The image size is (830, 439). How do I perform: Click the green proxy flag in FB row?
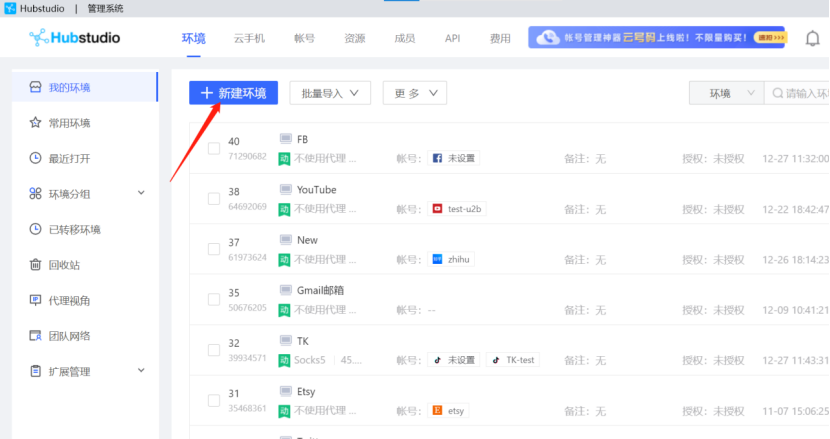(284, 158)
